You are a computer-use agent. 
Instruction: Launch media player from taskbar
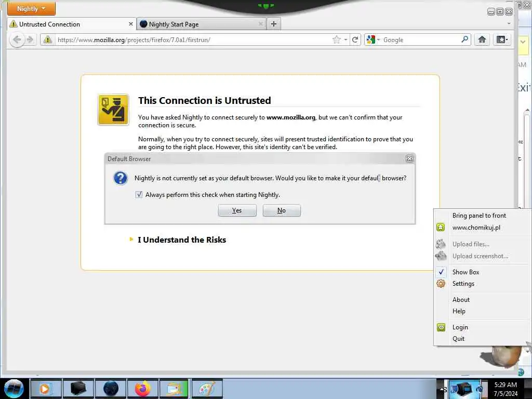pos(46,389)
